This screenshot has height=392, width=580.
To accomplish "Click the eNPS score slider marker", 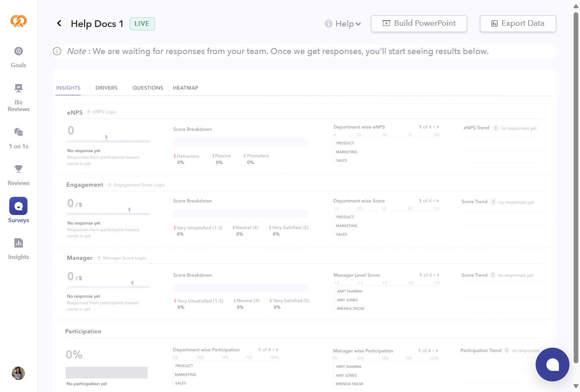I will click(x=106, y=137).
